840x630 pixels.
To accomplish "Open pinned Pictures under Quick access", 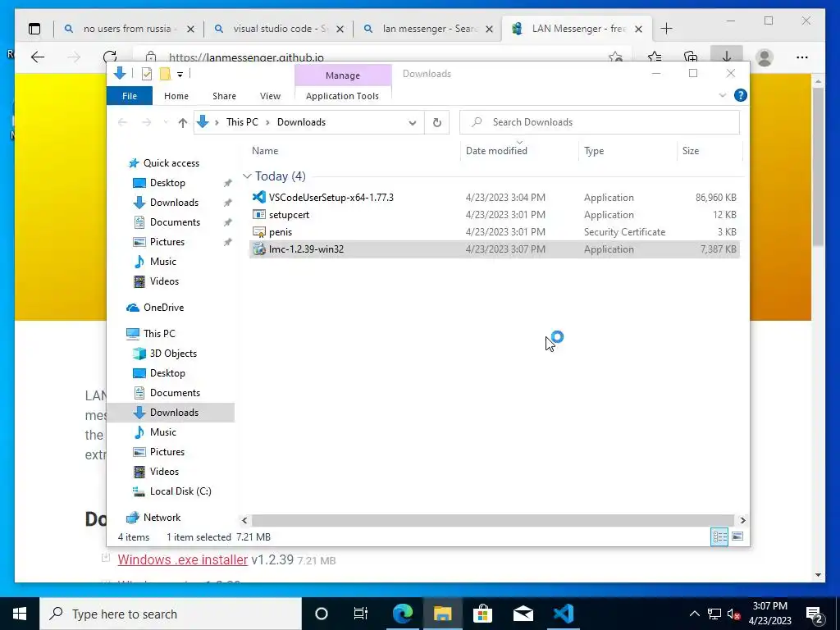I will coord(167,242).
